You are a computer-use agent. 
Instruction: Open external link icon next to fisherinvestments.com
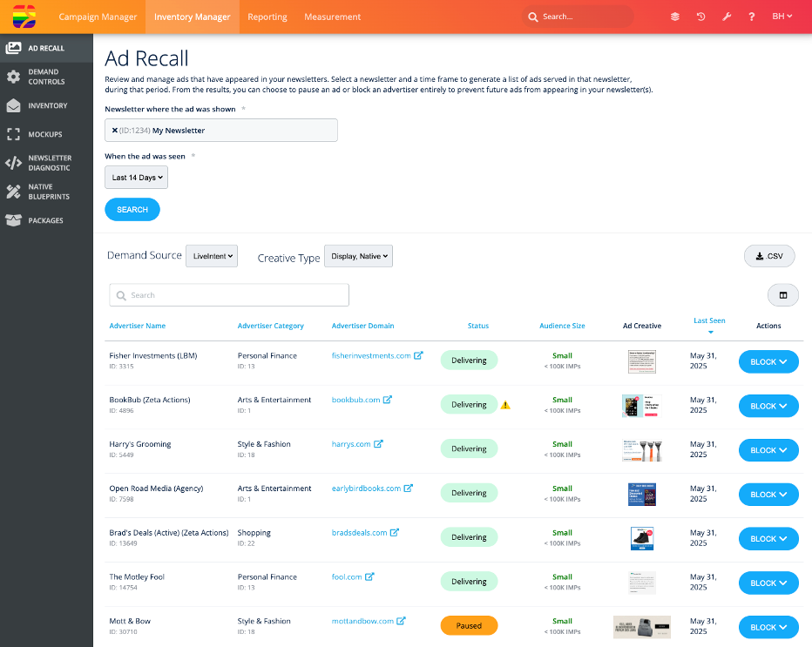419,355
